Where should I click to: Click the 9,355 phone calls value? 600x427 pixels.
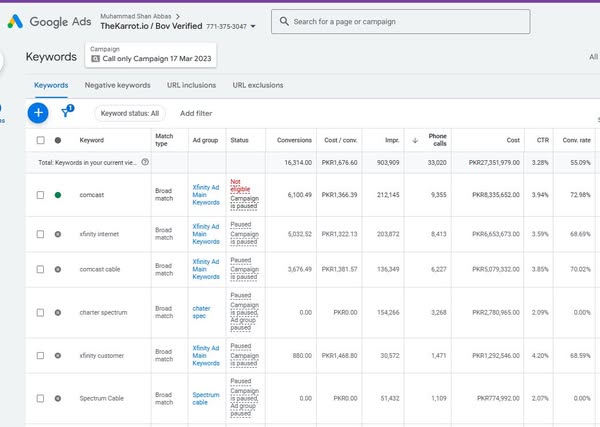[439, 195]
